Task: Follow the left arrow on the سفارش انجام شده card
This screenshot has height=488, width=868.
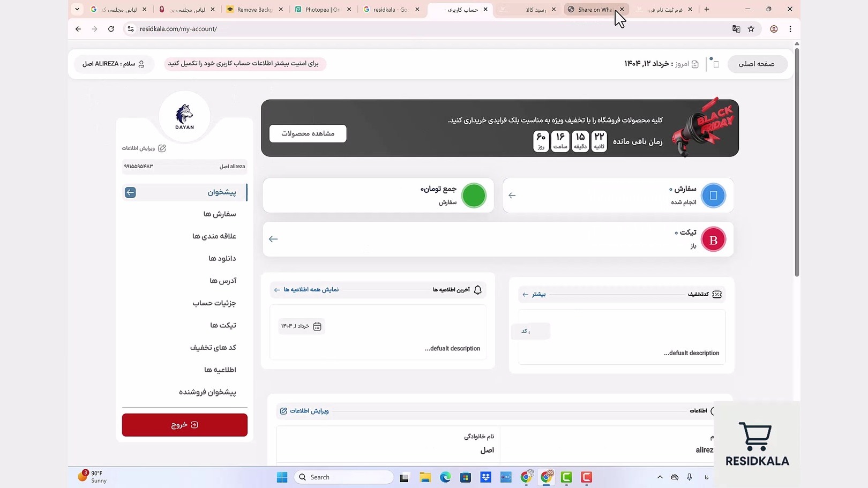Action: coord(512,196)
